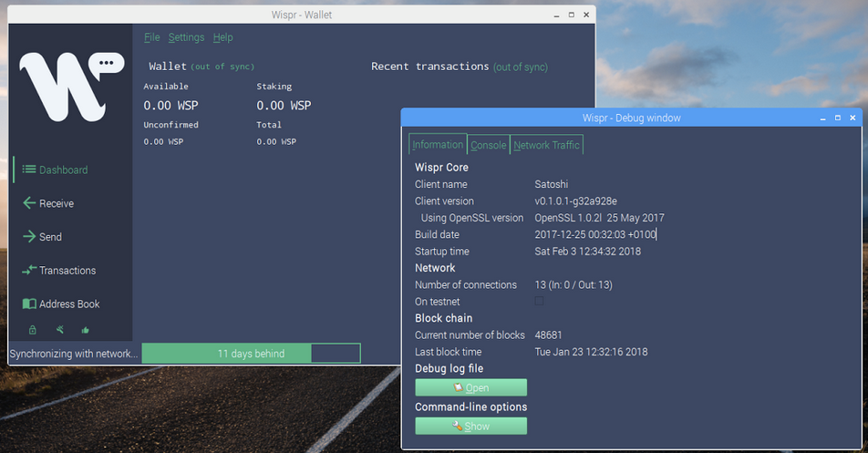The image size is (868, 453).
Task: Click the block count 48681
Action: [548, 335]
